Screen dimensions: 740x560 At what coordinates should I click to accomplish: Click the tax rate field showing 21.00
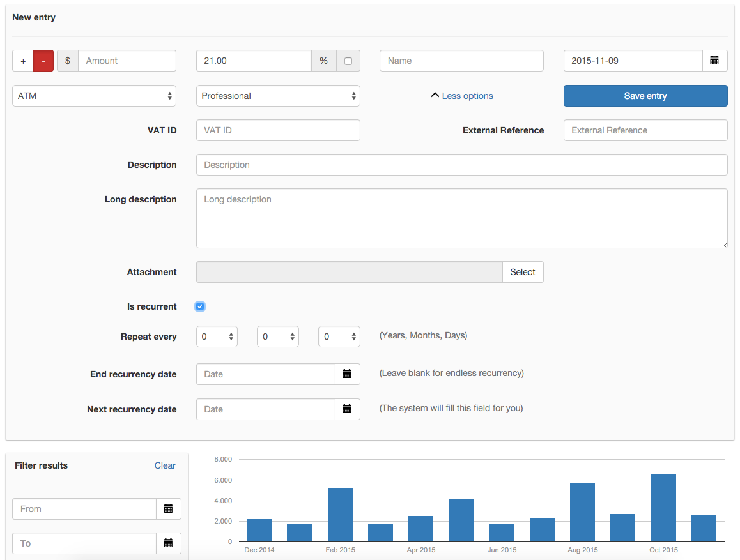pyautogui.click(x=254, y=61)
